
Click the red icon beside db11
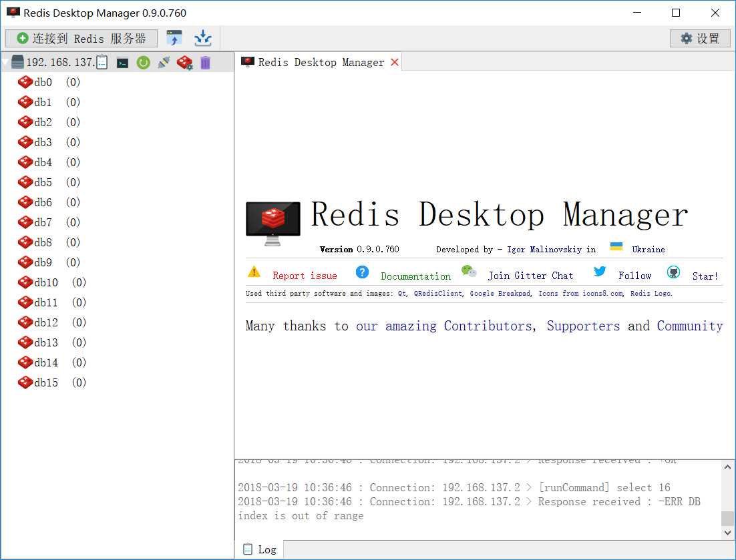25,302
